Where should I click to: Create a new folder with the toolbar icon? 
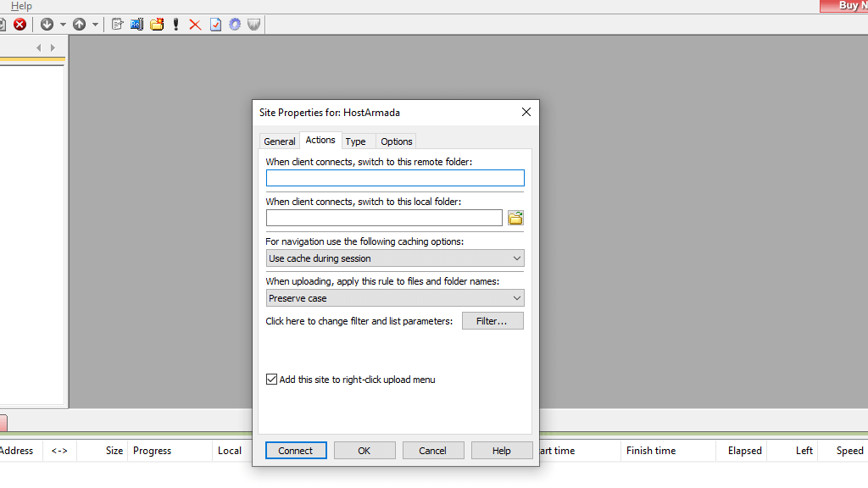pos(155,24)
